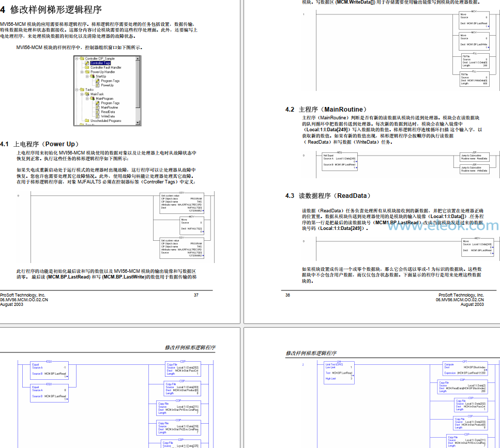Image resolution: width=500 pixels, height=448 pixels.
Task: Collapse the Controller OP_Sample tree node
Action: 77,58
